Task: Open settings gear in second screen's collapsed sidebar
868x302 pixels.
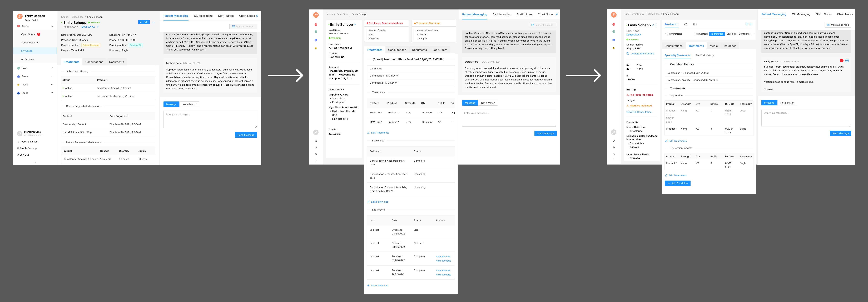Action: click(316, 147)
